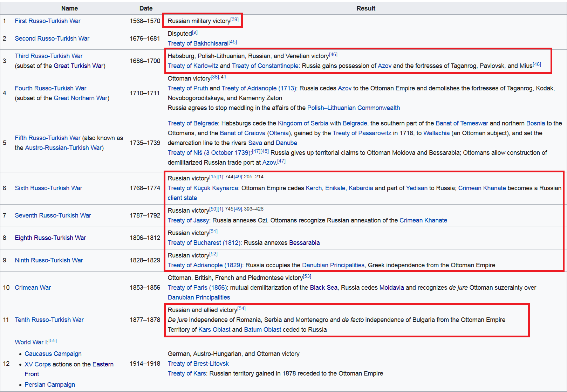Open the Crimean War link

(x=33, y=288)
